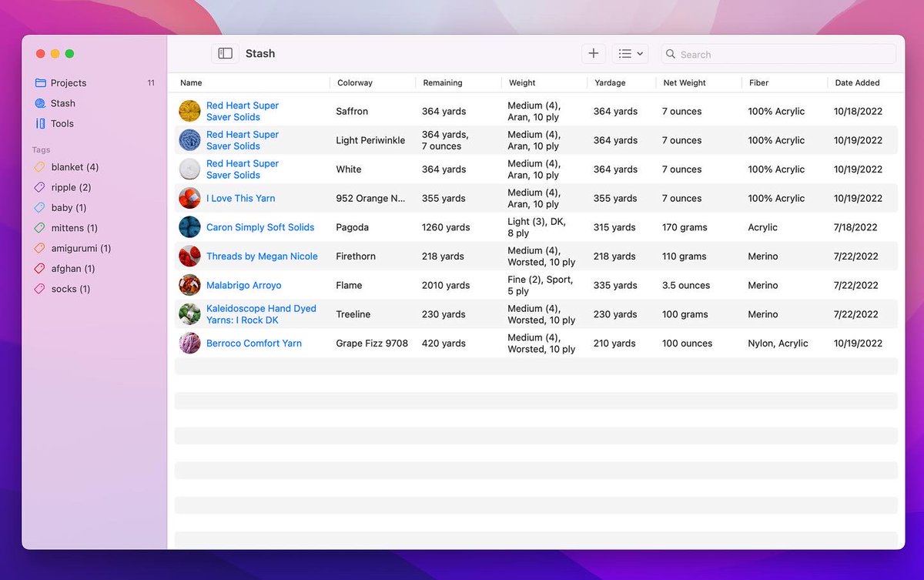Filter by the ripple (2) tag
924x580 pixels.
click(x=71, y=187)
